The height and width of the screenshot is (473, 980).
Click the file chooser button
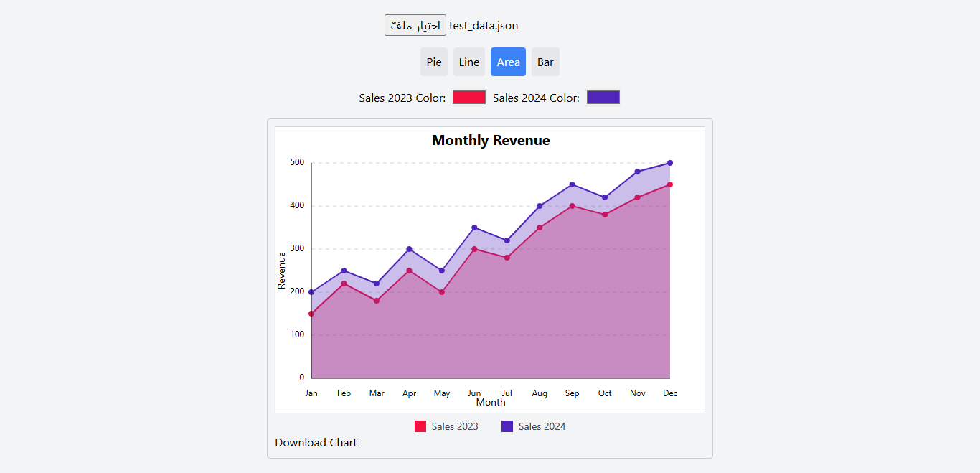click(415, 25)
